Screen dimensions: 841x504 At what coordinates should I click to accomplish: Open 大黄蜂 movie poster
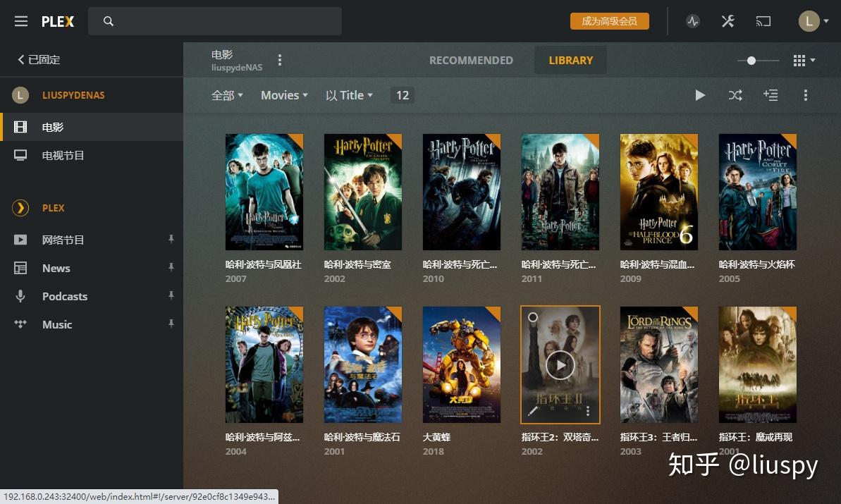point(462,364)
